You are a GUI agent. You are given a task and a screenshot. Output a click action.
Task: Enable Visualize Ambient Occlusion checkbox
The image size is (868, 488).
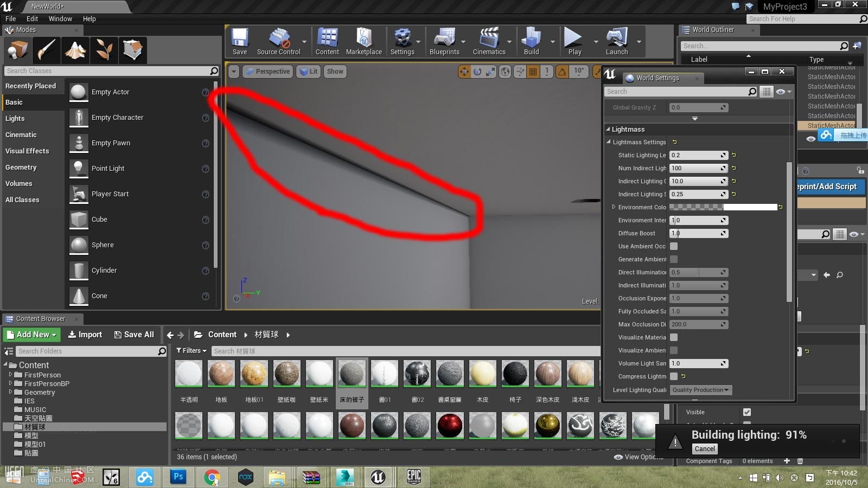pos(674,350)
